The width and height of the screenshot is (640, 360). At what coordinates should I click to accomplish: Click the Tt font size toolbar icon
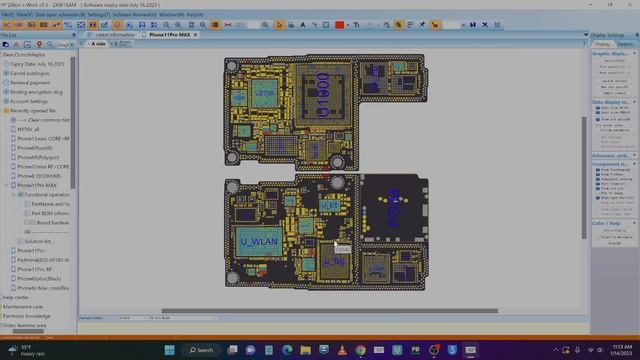356,25
